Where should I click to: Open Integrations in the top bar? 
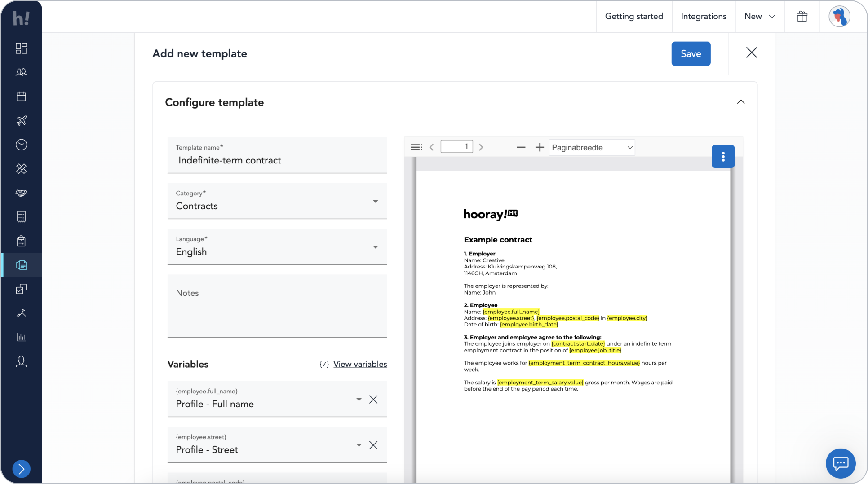pos(704,17)
